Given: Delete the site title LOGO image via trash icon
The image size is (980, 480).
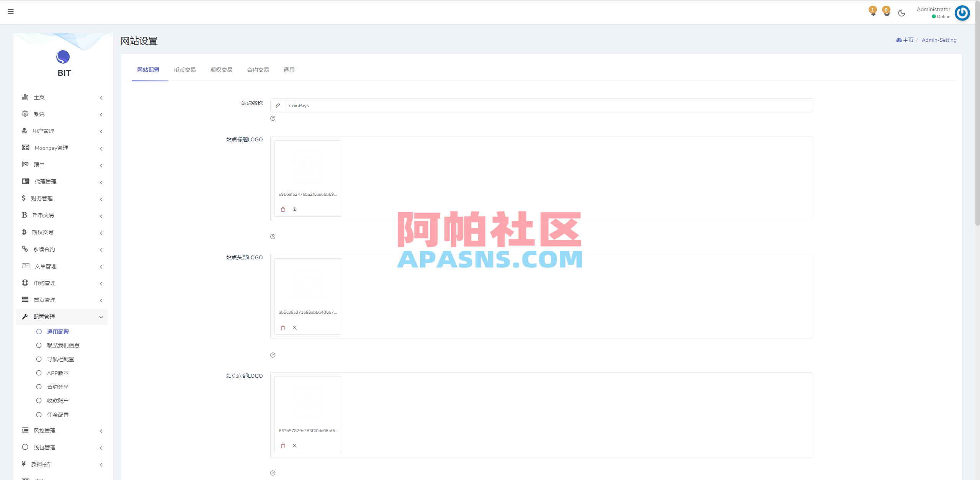Looking at the screenshot, I should pos(283,209).
